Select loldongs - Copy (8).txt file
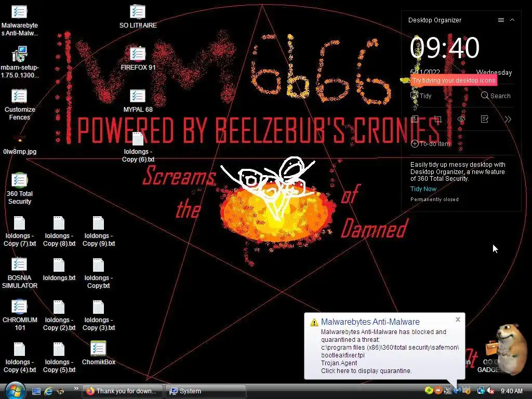This screenshot has height=399, width=532. click(x=59, y=231)
